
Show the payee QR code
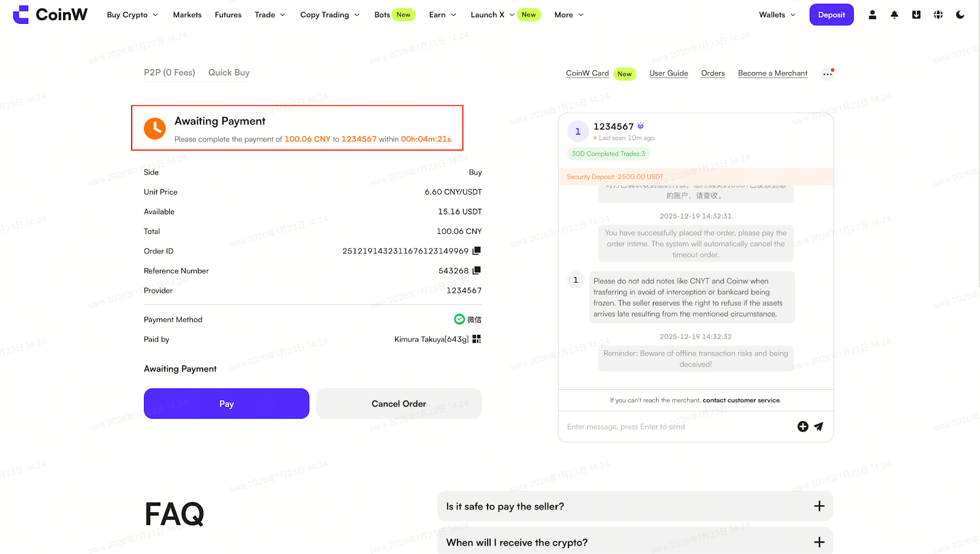click(477, 339)
